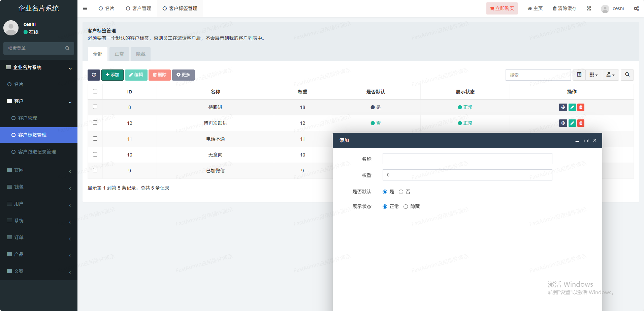Open the columns visibility dropdown

pyautogui.click(x=593, y=75)
